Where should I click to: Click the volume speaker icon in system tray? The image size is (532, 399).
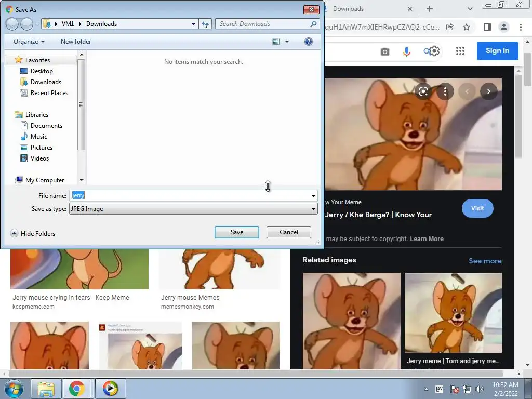(480, 389)
